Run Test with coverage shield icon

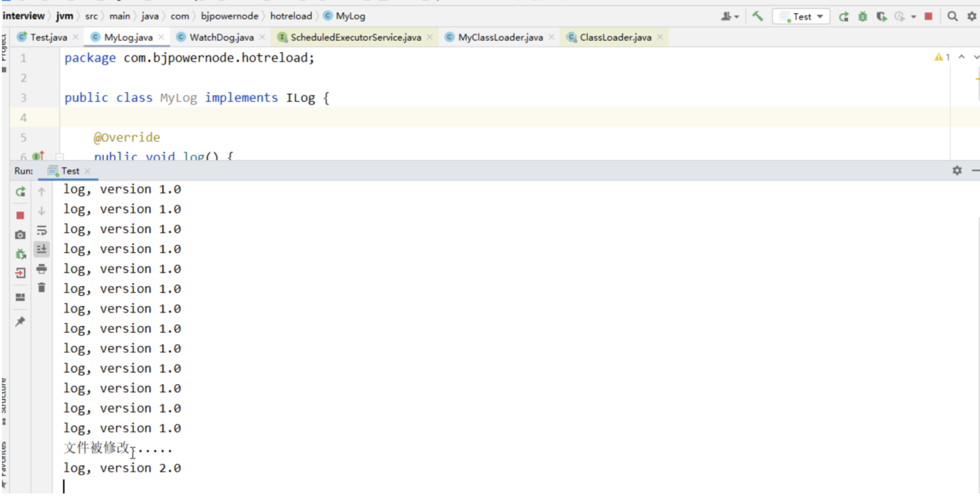click(882, 17)
